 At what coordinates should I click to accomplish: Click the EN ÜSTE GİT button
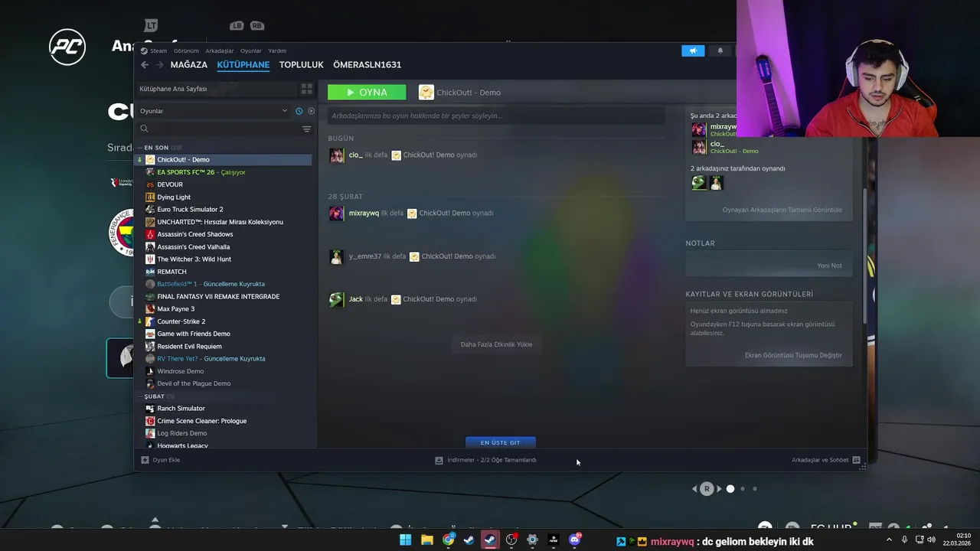point(500,442)
